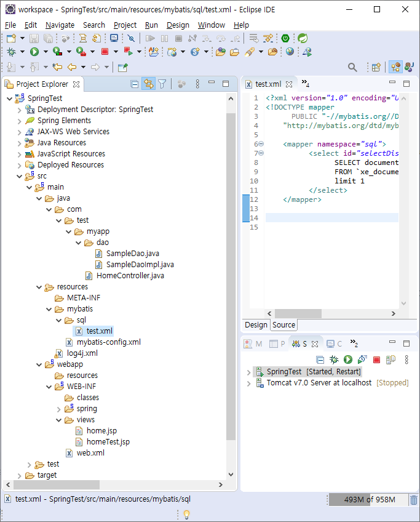
Task: Expand the Tomcat v7.0 Server entry
Action: tap(248, 383)
